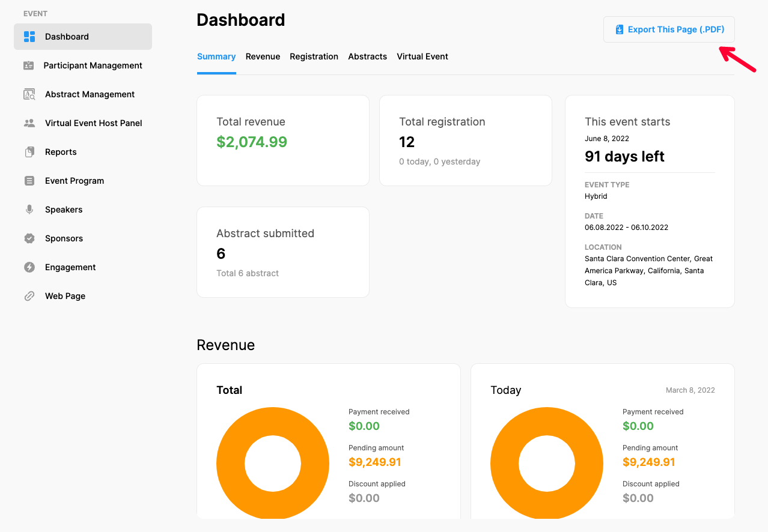Click the Today revenue donut chart
768x532 pixels.
click(x=546, y=464)
